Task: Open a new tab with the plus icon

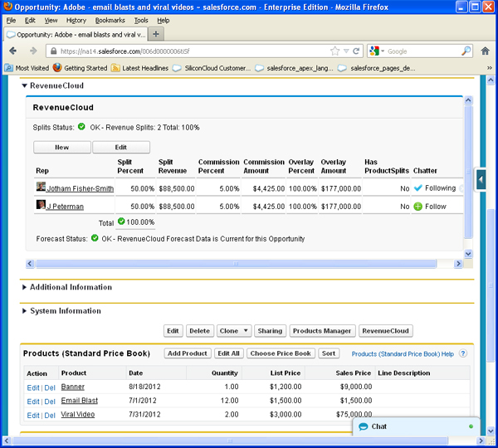Action: click(156, 34)
